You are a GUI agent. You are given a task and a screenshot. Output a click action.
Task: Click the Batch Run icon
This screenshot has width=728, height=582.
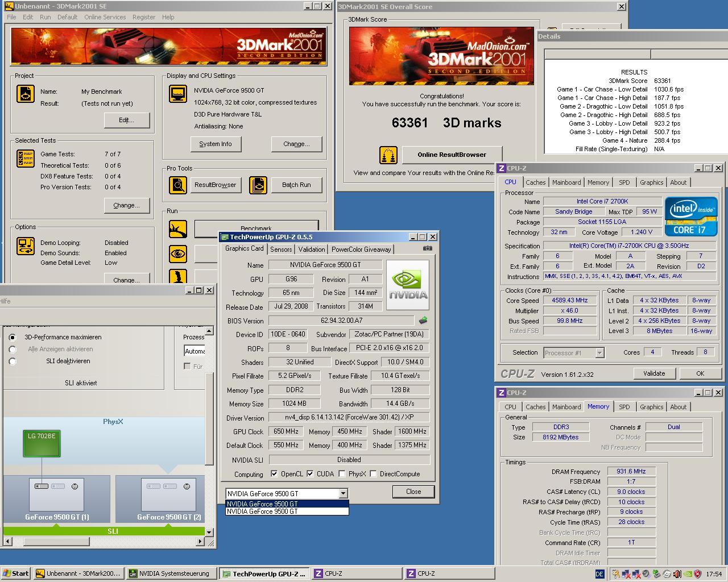coord(258,185)
